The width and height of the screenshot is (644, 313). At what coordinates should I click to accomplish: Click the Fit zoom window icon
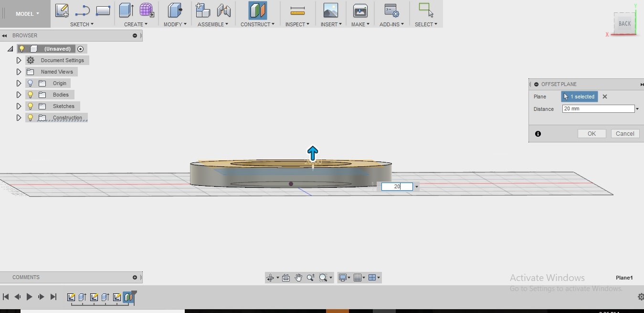(323, 278)
